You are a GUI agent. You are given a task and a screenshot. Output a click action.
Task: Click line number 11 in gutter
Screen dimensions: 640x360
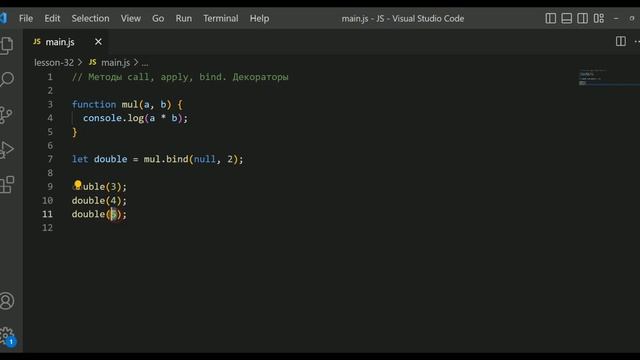(47, 214)
